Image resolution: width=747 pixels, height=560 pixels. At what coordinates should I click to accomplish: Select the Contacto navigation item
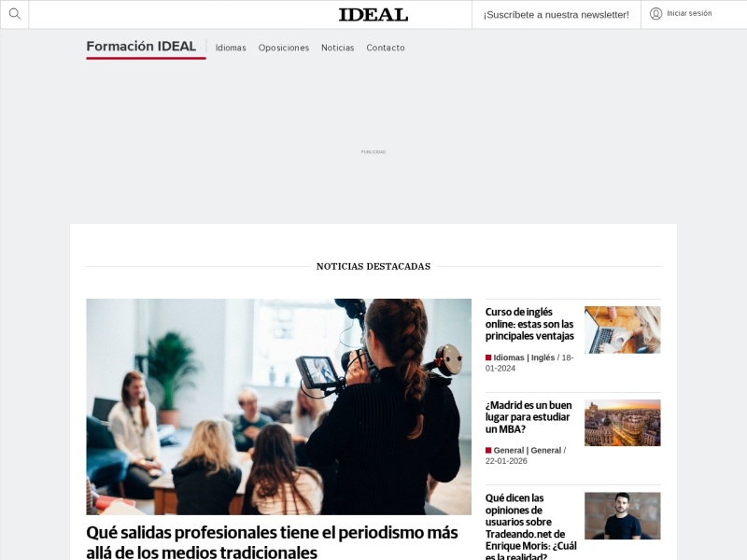tap(386, 48)
